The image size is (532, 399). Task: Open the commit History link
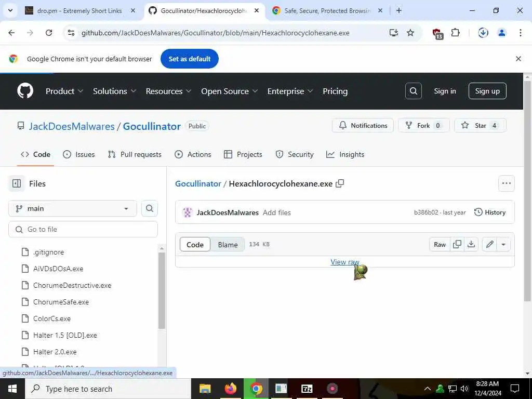tap(490, 212)
